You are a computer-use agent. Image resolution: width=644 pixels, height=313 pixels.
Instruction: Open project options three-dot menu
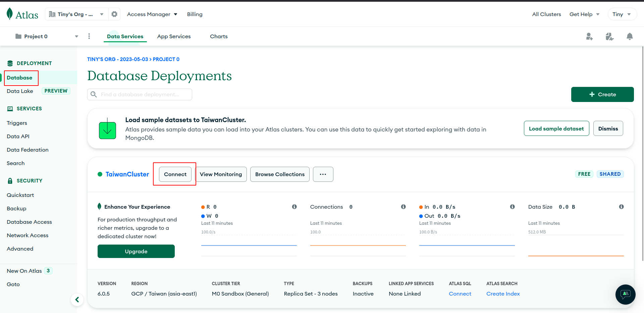(x=89, y=36)
